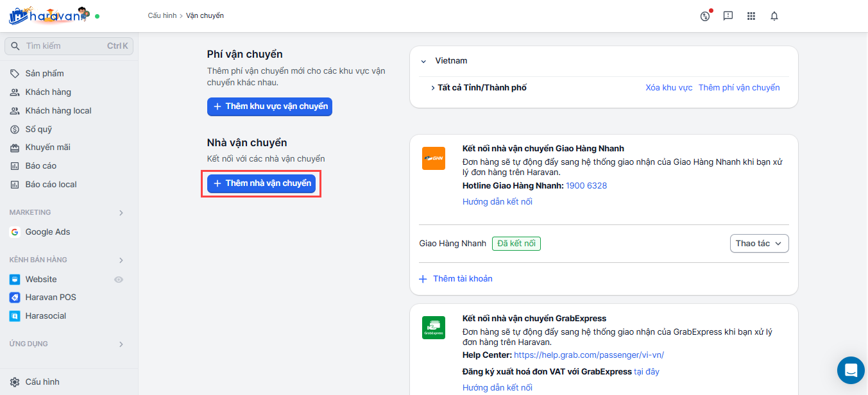
Task: Click Thêm phí vận chuyển link
Action: click(739, 88)
